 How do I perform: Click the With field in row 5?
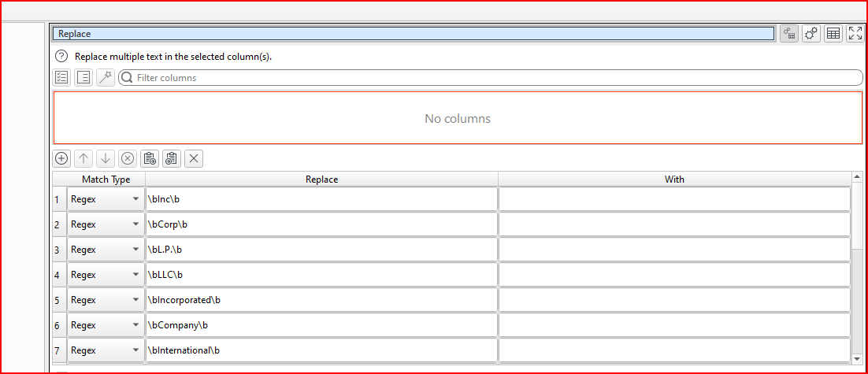674,300
